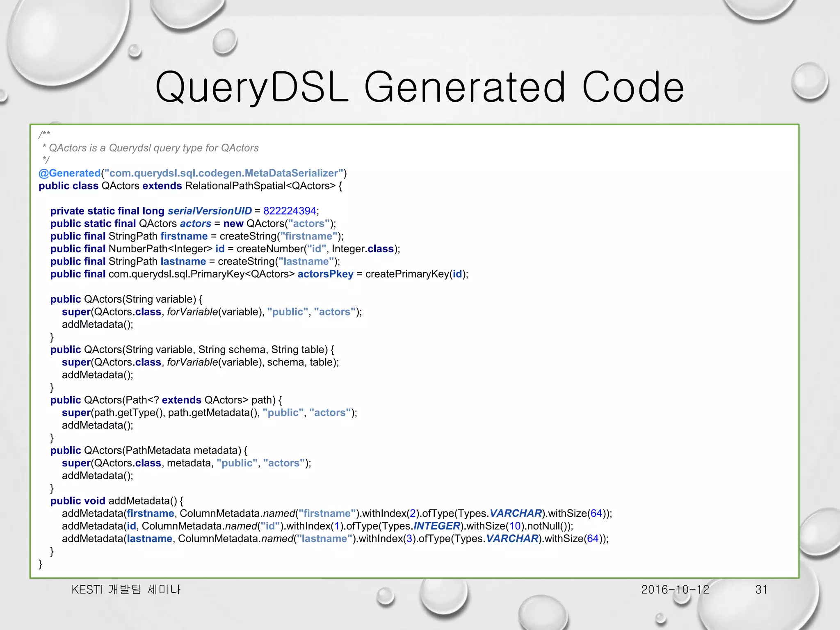The height and width of the screenshot is (630, 840).
Task: Click the @Generated annotation text
Action: tap(69, 173)
